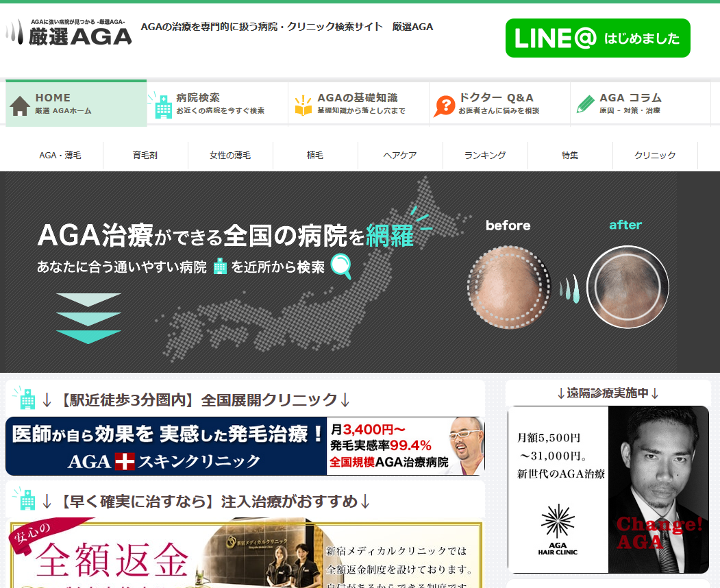Open the HOME 厳選AGAホーム tab
This screenshot has height=588, width=720.
[76, 103]
